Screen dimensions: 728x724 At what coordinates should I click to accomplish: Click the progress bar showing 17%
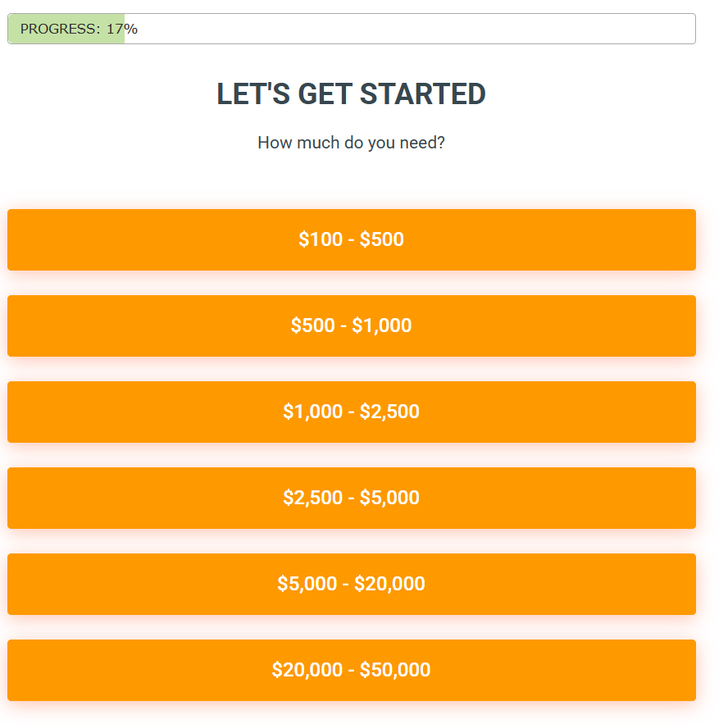coord(351,29)
